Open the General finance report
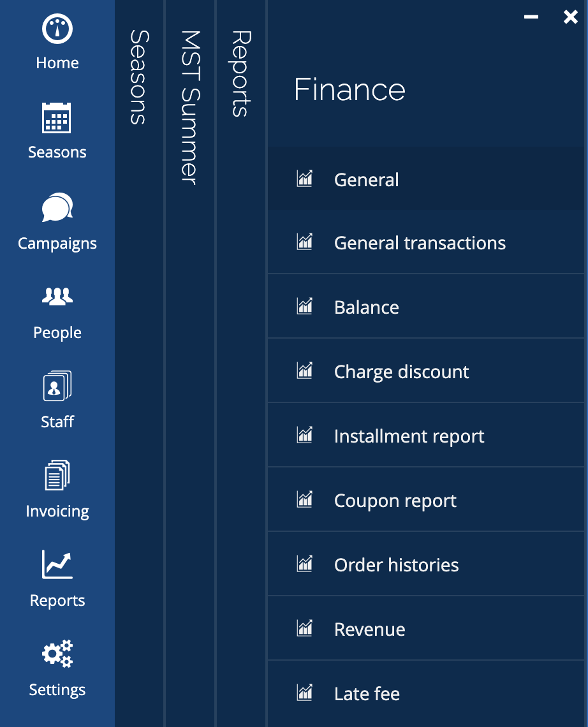The width and height of the screenshot is (588, 727). click(x=366, y=180)
